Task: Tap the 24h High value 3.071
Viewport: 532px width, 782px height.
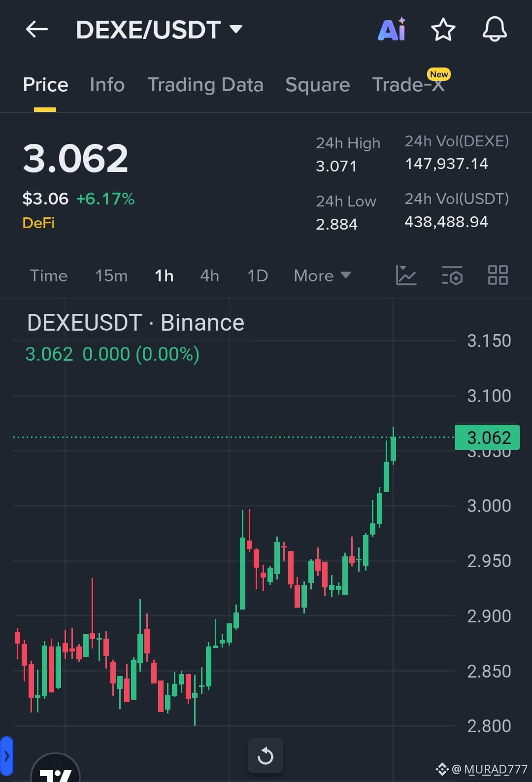Action: tap(336, 166)
